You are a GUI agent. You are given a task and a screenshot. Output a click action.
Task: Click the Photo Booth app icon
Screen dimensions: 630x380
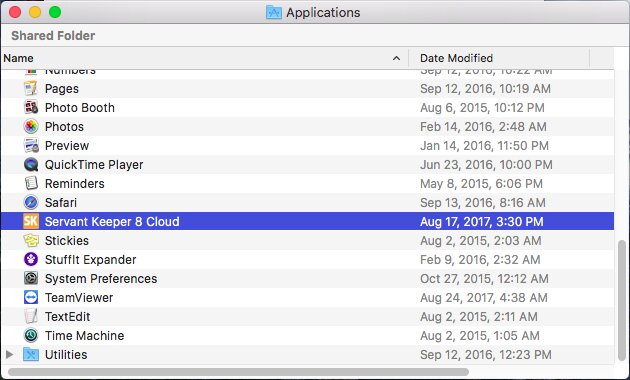[x=31, y=107]
